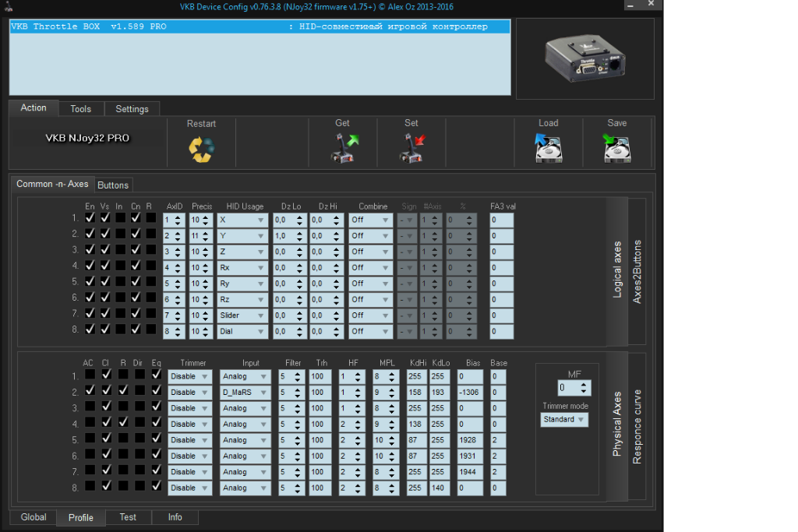Click Trh field for physical axis 3

[320, 408]
